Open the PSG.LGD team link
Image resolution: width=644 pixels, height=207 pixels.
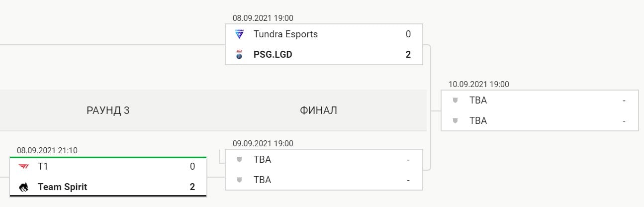[273, 55]
